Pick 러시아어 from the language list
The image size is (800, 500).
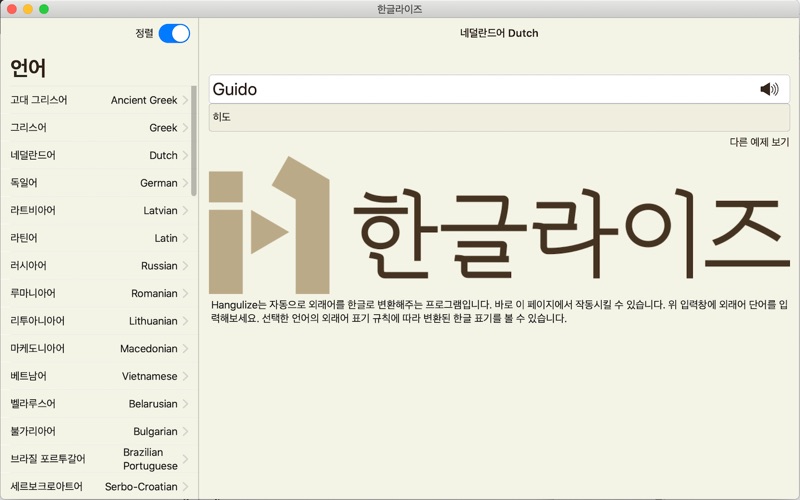[29, 265]
